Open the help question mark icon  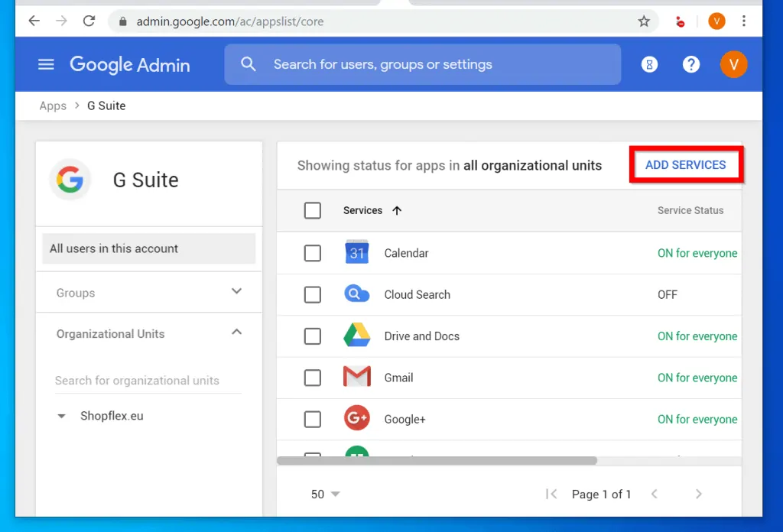[691, 65]
